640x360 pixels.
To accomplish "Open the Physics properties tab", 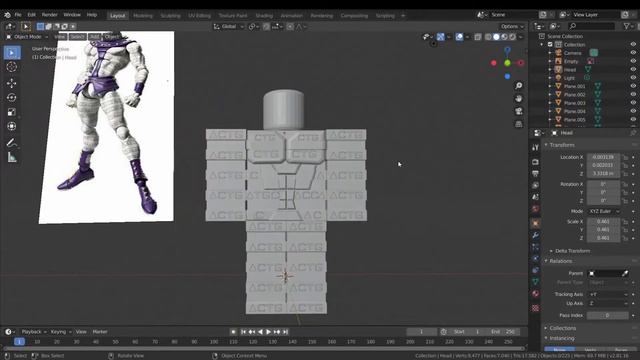I will pyautogui.click(x=536, y=258).
